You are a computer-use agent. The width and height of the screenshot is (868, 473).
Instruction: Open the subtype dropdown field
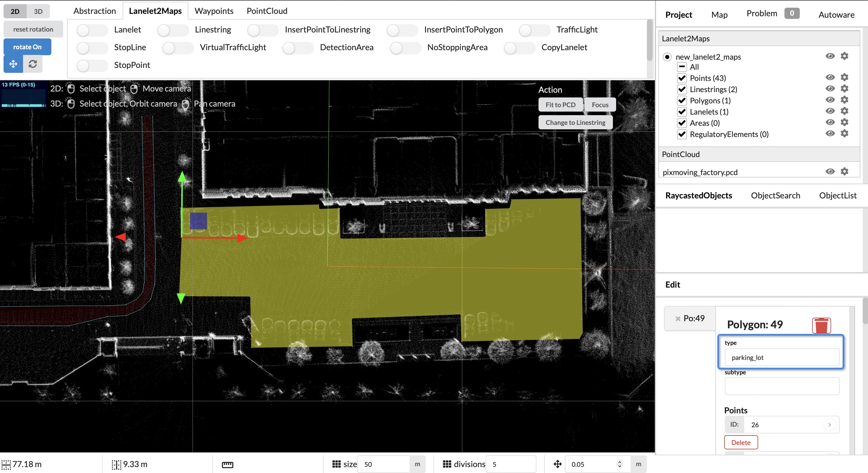point(782,386)
